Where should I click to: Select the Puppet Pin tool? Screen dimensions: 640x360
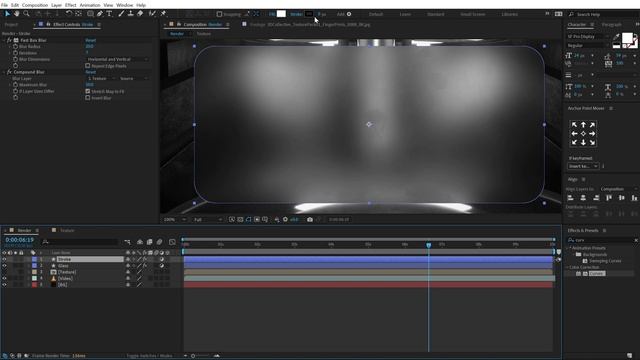163,14
